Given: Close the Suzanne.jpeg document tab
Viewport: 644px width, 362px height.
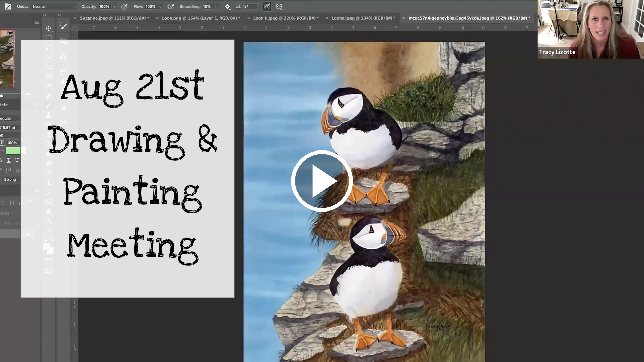Looking at the screenshot, I should (x=75, y=18).
